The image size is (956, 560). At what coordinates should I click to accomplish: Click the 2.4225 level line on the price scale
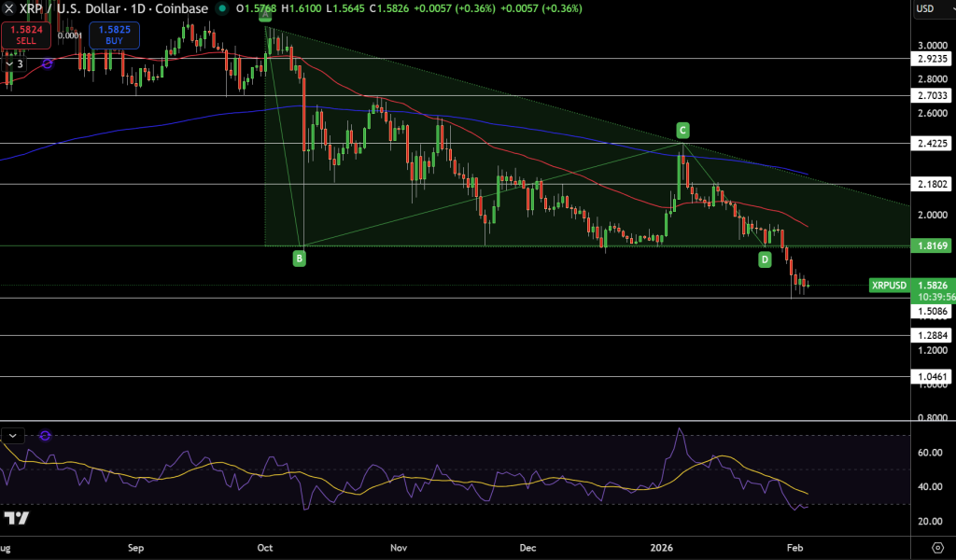click(931, 143)
